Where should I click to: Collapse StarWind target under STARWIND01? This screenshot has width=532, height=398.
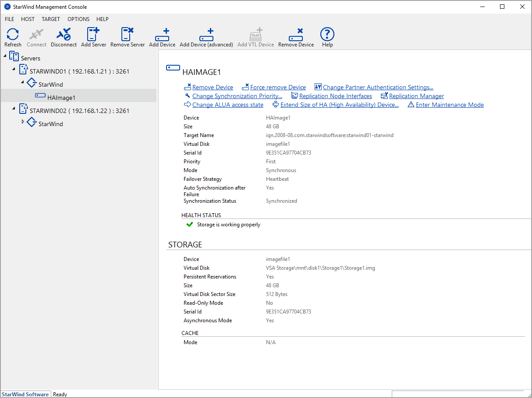23,82
